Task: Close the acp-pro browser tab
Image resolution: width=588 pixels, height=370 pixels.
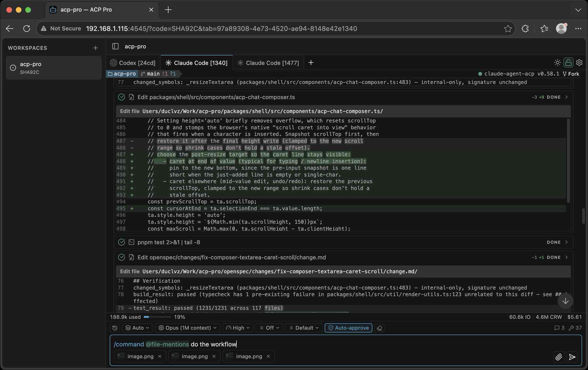Action: tap(151, 10)
